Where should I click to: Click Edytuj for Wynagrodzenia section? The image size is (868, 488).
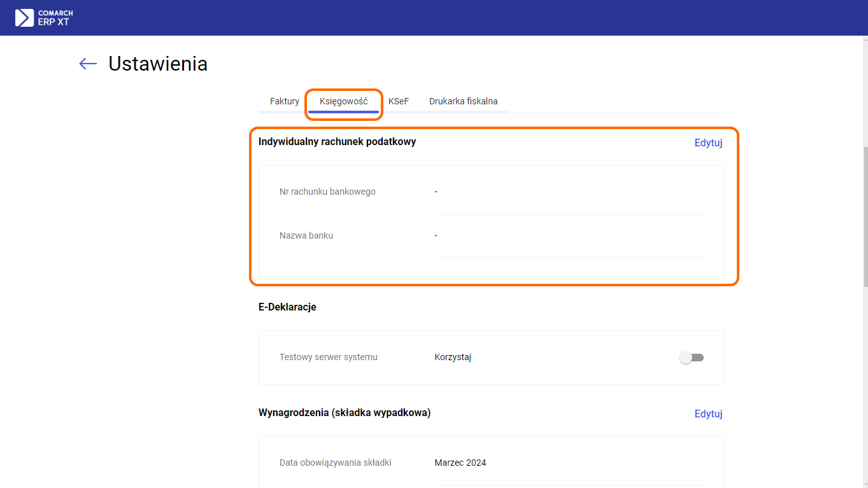click(708, 414)
